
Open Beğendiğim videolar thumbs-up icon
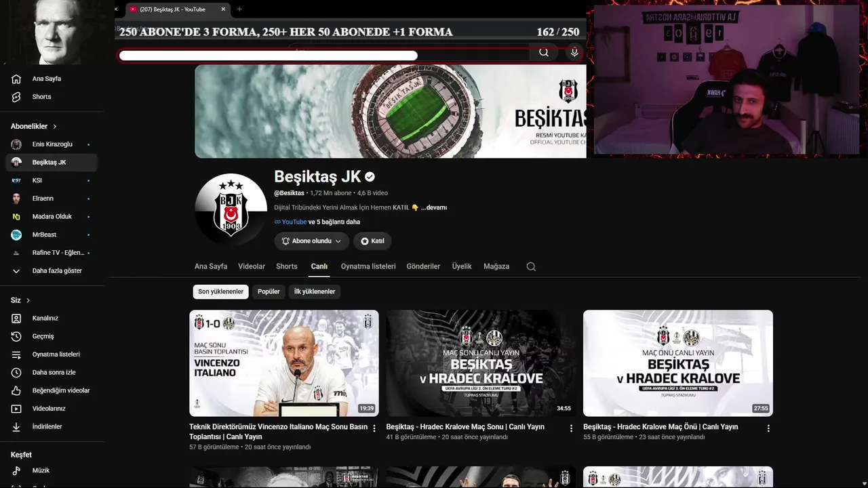(16, 390)
